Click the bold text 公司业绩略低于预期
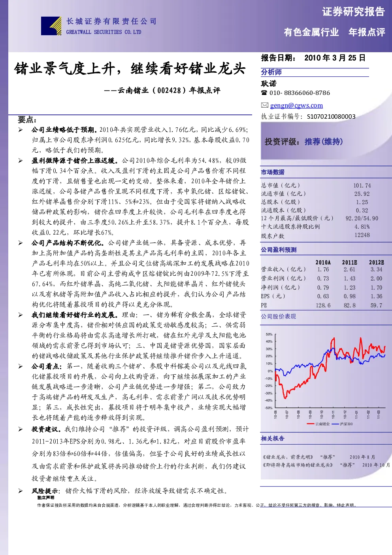 (65, 130)
